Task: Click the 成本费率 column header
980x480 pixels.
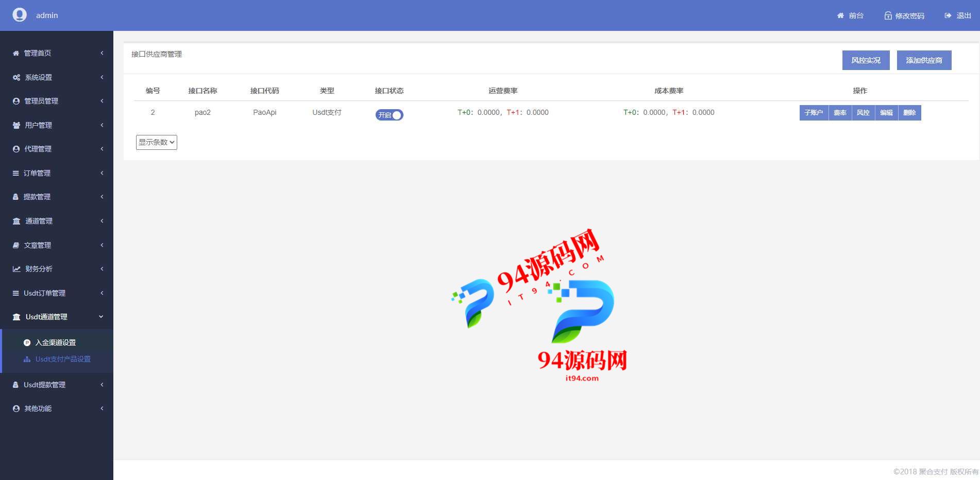Action: tap(669, 91)
